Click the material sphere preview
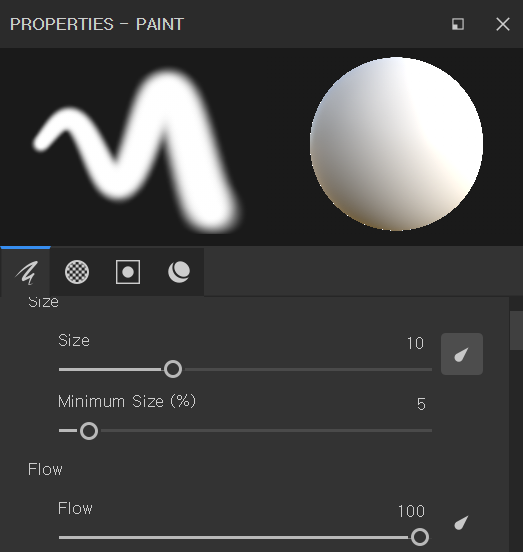The image size is (523, 552). (396, 144)
